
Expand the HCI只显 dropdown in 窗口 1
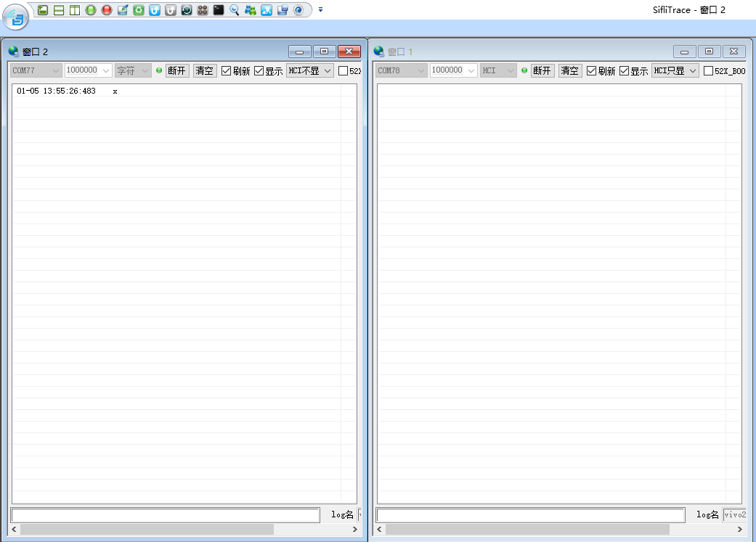[x=675, y=70]
